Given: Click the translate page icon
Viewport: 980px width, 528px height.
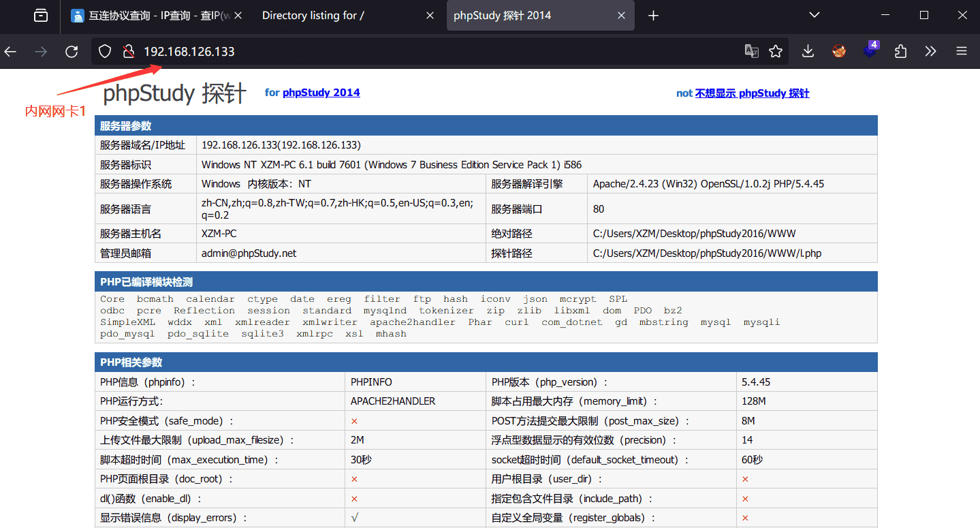Looking at the screenshot, I should point(751,51).
